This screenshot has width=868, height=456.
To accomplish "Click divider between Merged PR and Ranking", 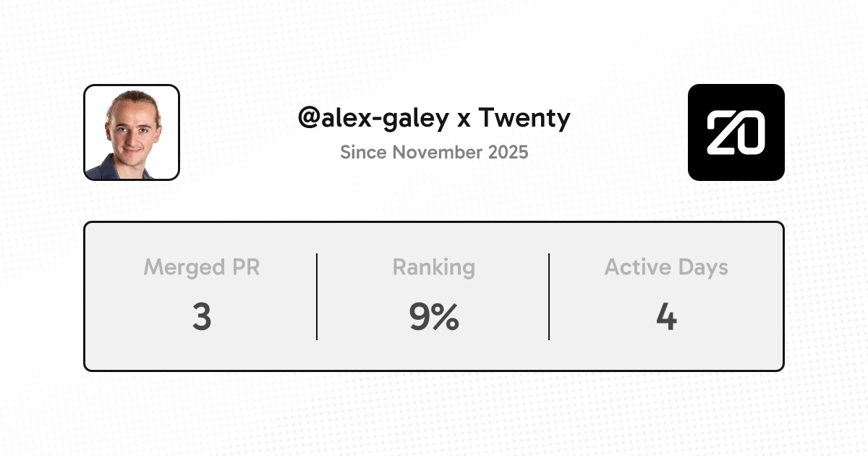I will (317, 296).
